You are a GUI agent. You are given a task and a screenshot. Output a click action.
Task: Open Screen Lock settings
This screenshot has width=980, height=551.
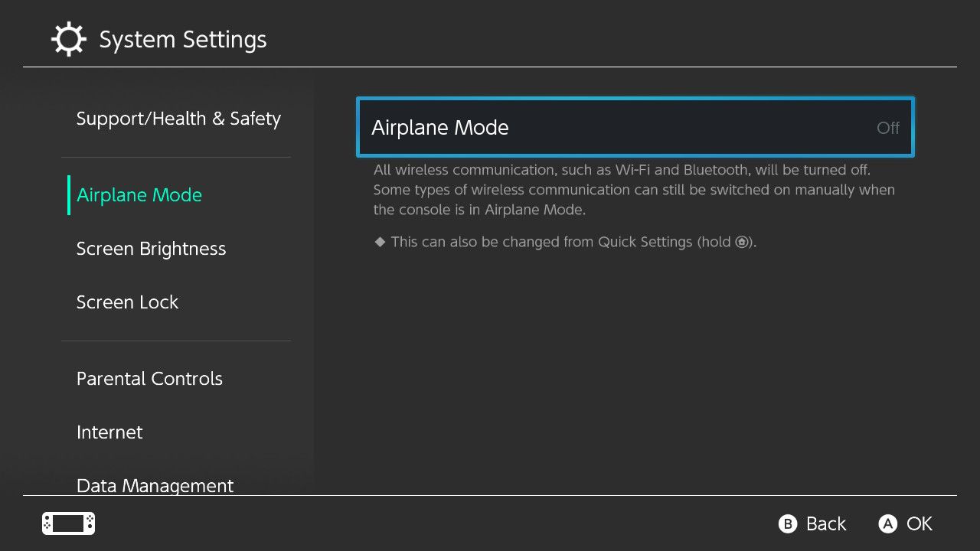pos(127,302)
